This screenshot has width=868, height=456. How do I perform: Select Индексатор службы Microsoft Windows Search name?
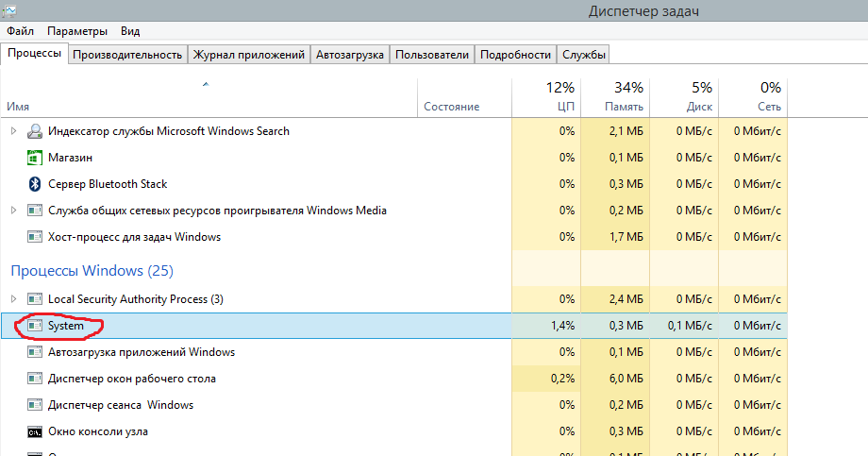tap(169, 131)
